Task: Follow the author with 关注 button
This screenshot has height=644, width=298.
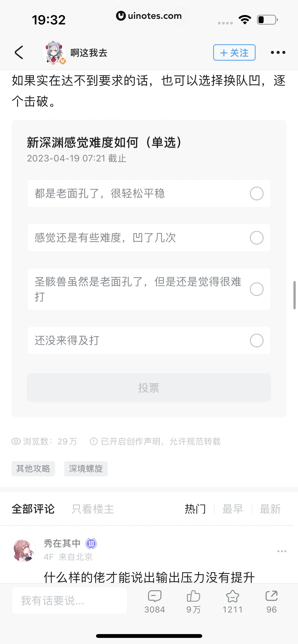Action: pos(234,52)
